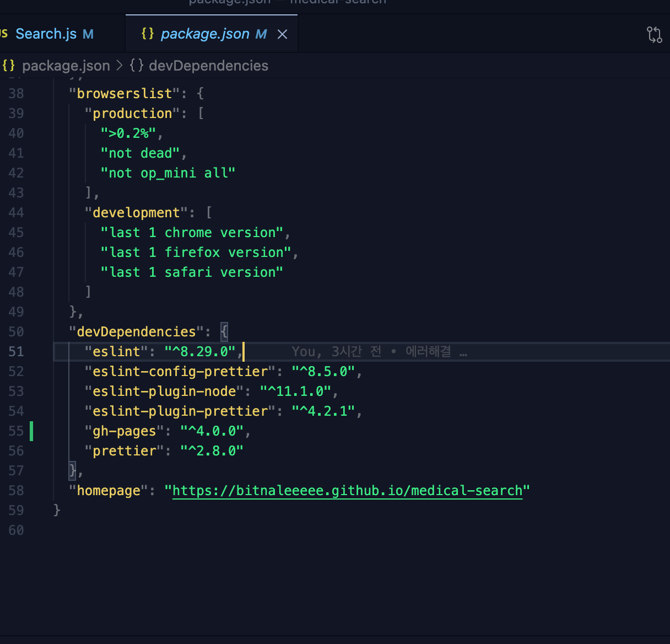Click the curly braces icon on the package.json tab
Viewport: 670px width, 644px height.
[x=148, y=34]
